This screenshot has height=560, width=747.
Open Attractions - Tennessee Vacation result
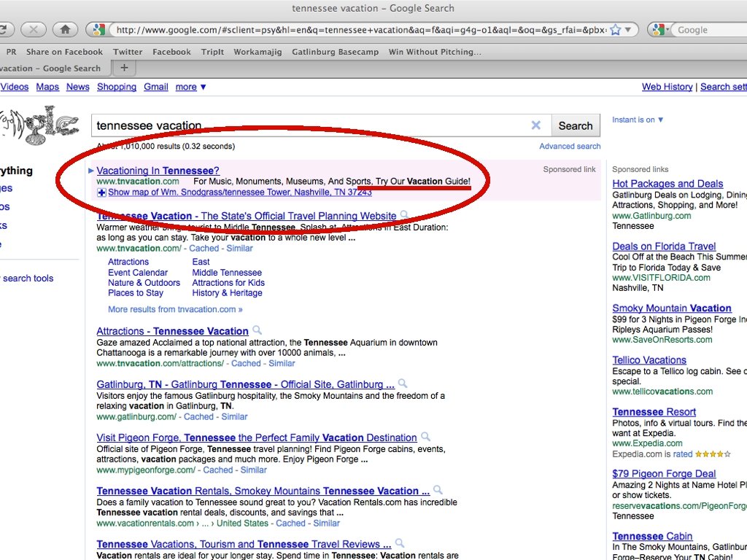pyautogui.click(x=172, y=331)
